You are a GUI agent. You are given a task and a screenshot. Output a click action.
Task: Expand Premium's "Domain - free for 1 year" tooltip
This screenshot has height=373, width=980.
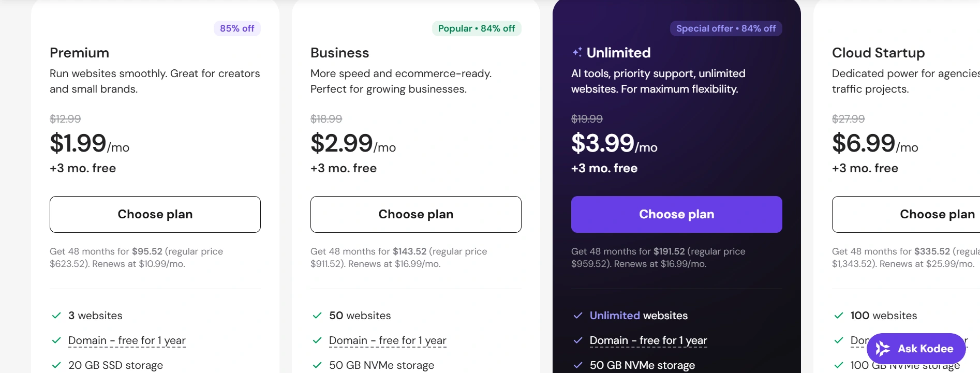[127, 340]
